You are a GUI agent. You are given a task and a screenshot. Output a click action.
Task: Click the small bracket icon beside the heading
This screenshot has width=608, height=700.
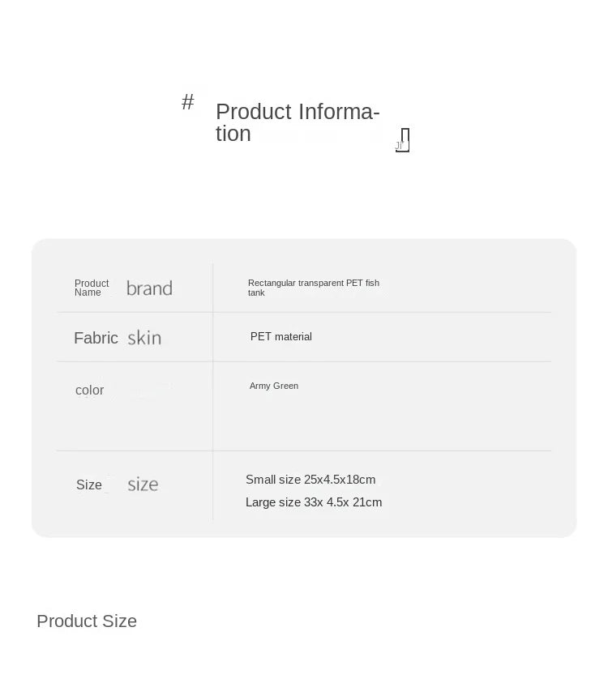tap(403, 140)
